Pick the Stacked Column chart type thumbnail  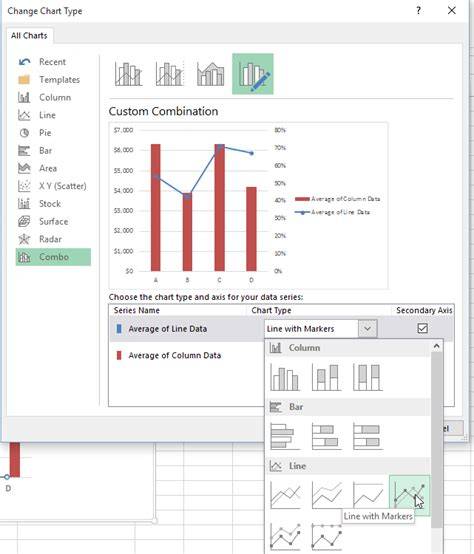click(x=327, y=378)
